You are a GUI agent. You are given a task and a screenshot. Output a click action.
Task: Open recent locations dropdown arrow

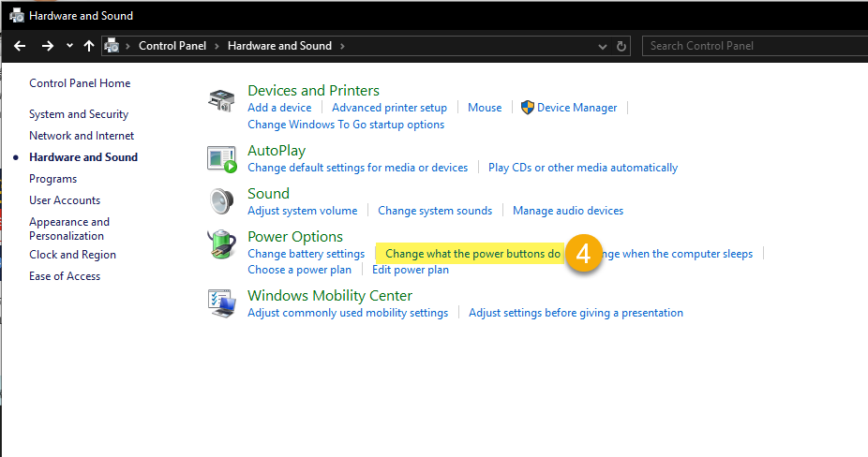(69, 45)
